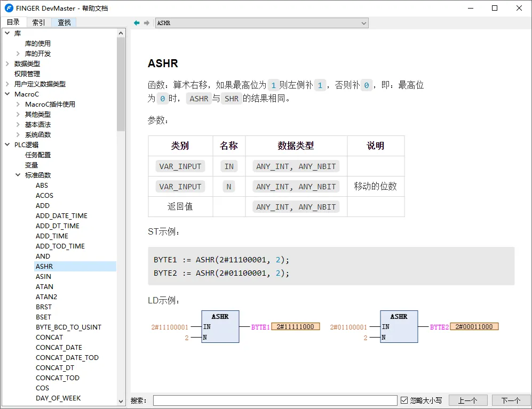Toggle the 忽略大小写 checkbox
Screen dimensions: 532x409
click(404, 400)
